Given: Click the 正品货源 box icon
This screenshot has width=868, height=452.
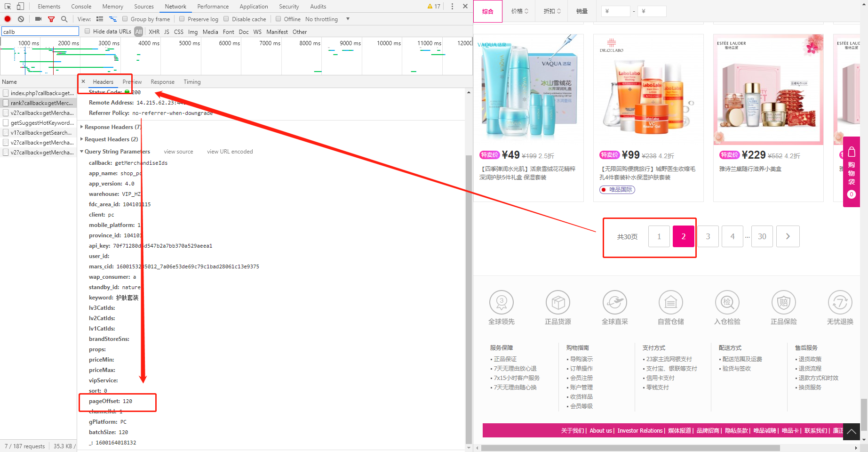Looking at the screenshot, I should pyautogui.click(x=558, y=302).
